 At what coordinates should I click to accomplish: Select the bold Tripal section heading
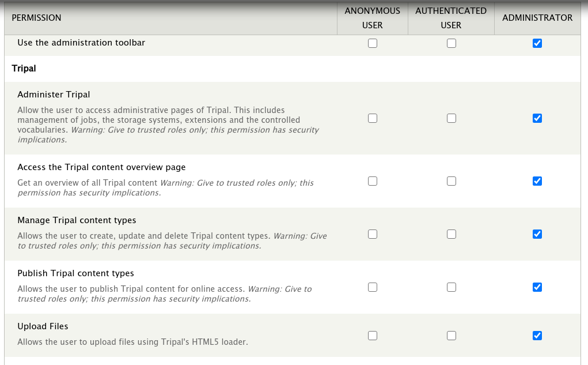pyautogui.click(x=24, y=69)
